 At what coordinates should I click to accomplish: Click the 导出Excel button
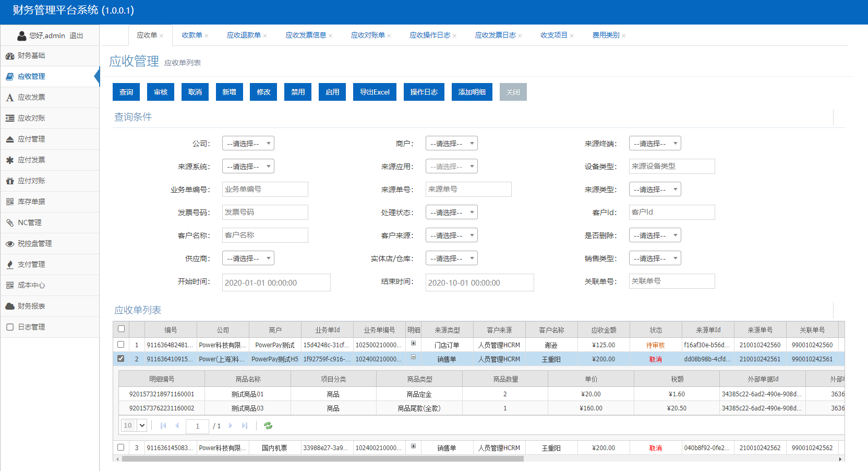click(x=375, y=92)
